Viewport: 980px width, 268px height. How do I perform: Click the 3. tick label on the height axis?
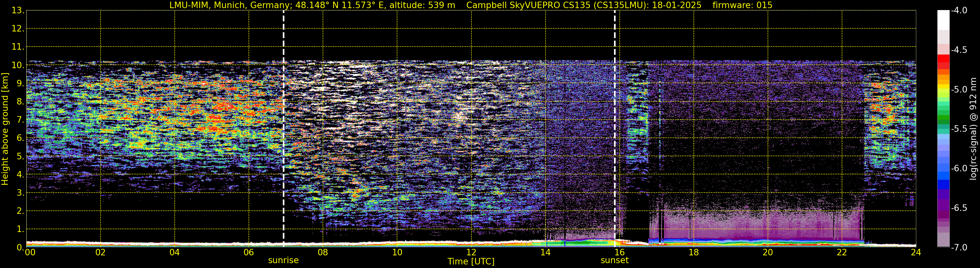(20, 193)
